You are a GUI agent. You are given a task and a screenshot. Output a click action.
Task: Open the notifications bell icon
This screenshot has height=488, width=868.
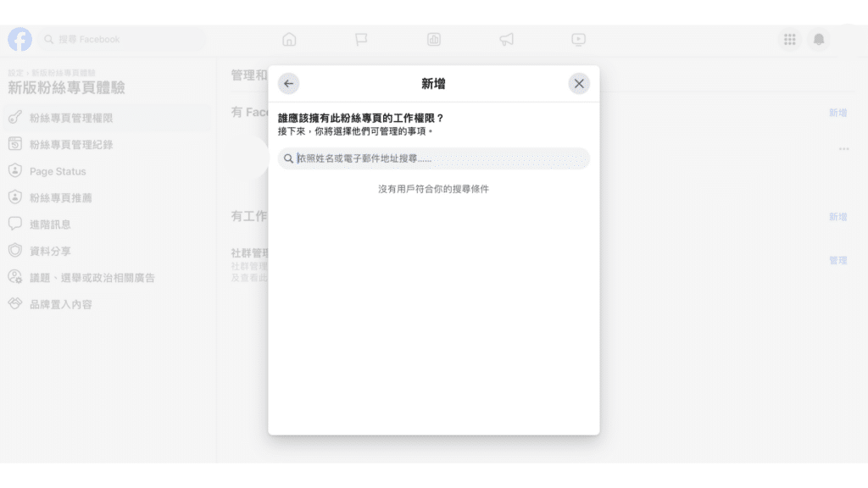tap(818, 39)
